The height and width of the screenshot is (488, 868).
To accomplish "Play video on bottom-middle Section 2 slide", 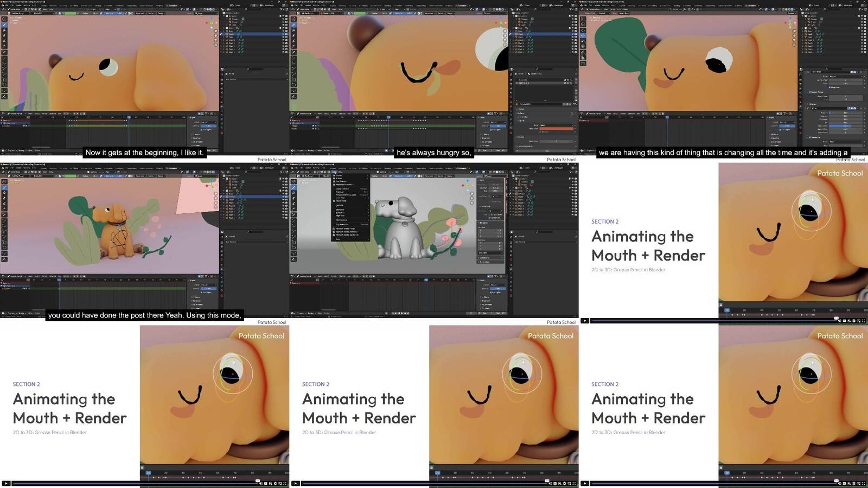I will click(295, 483).
